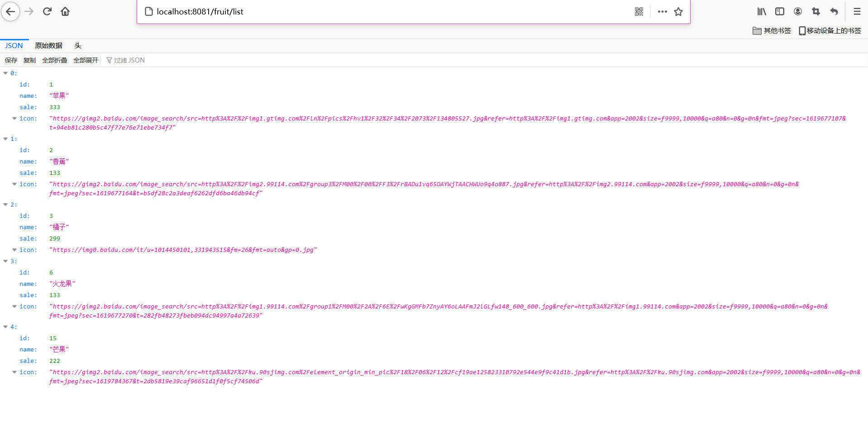Viewport: 868px width, 424px height.
Task: Open the Firefox library icon
Action: (761, 11)
